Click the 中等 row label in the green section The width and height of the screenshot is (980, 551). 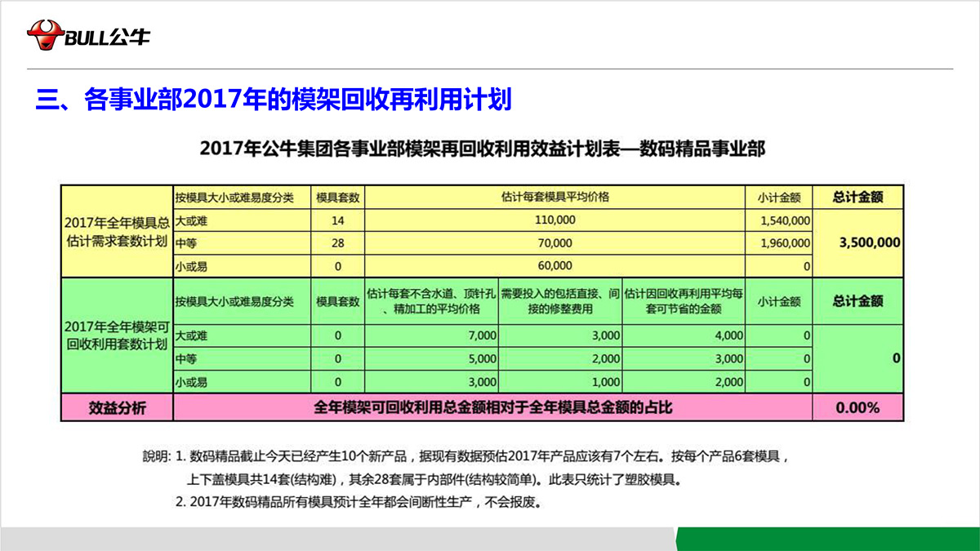[x=242, y=358]
